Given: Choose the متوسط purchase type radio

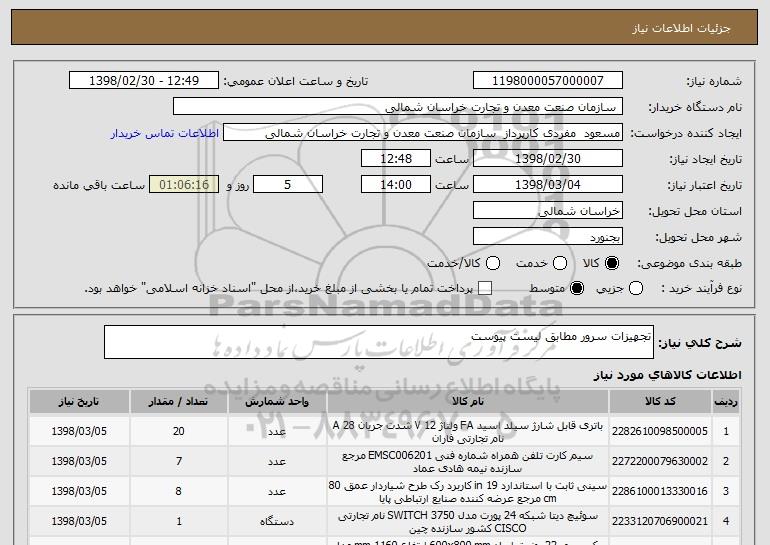Looking at the screenshot, I should click(577, 288).
